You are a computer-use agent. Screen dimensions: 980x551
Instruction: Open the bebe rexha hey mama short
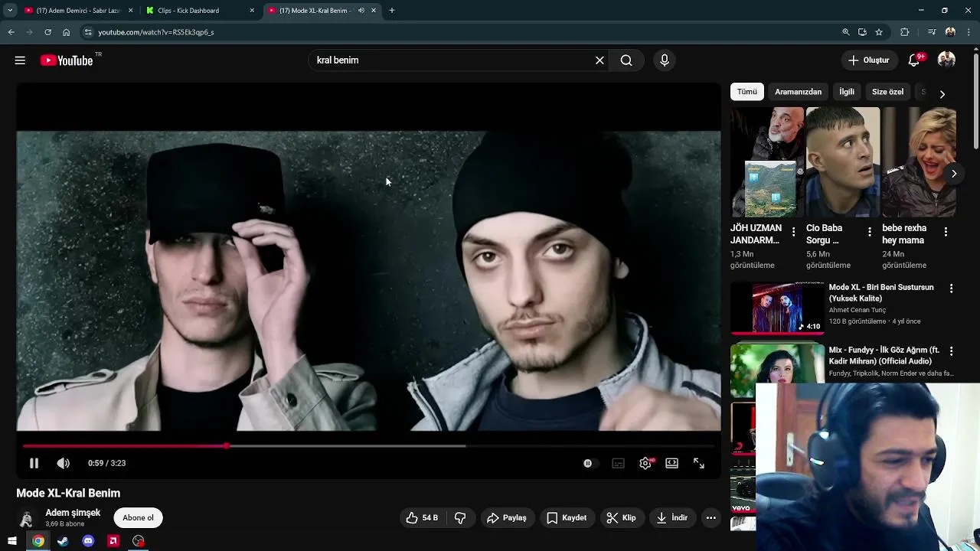[919, 162]
